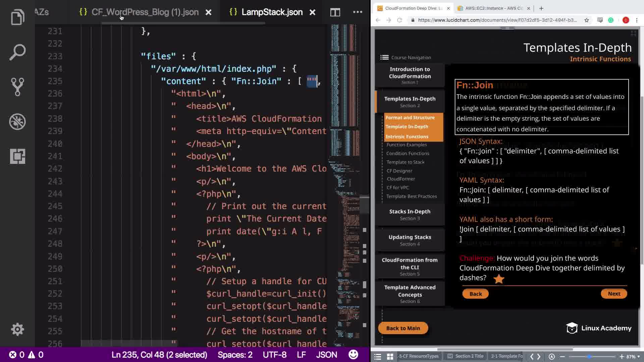
Task: Switch to AWS::EC2::Instance browser tab
Action: [x=494, y=8]
